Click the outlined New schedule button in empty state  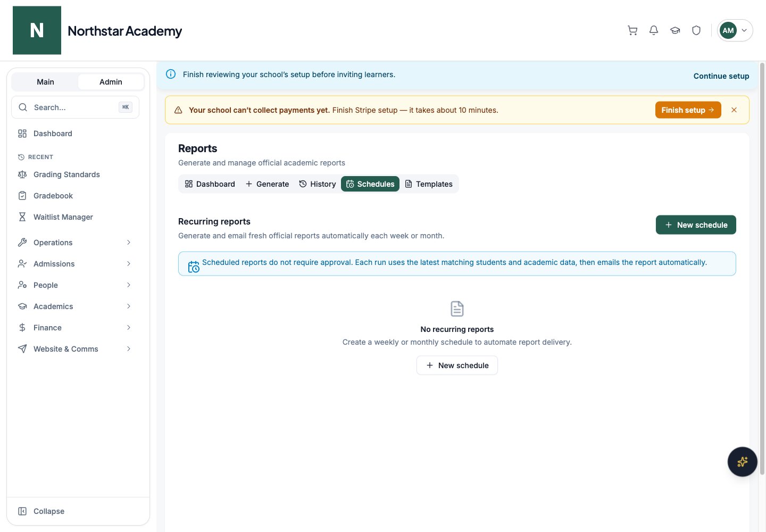coord(457,365)
